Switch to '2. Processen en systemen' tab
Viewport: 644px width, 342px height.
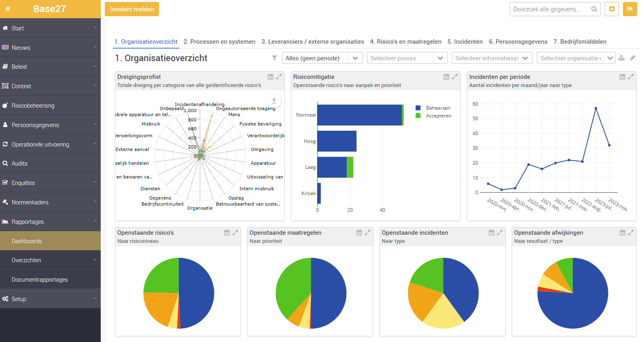219,42
